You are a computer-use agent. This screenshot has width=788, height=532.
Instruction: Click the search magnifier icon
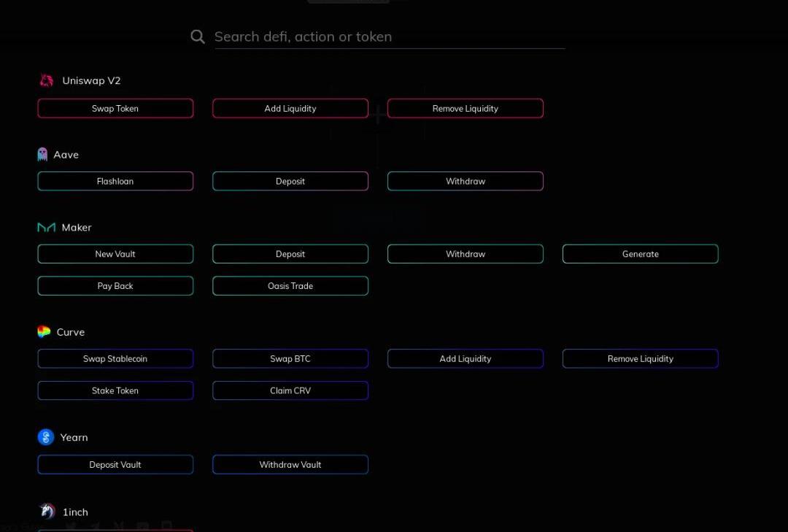click(x=198, y=36)
